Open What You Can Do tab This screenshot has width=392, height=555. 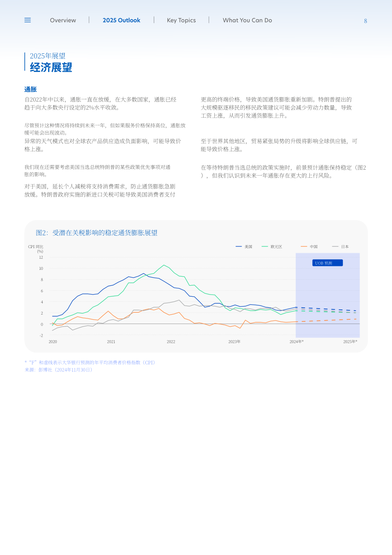tap(247, 20)
